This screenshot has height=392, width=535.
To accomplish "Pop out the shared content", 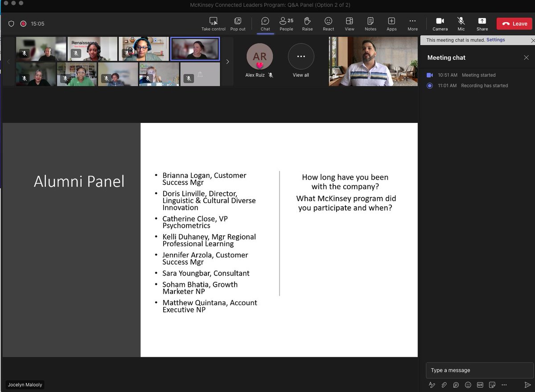I will click(x=238, y=24).
